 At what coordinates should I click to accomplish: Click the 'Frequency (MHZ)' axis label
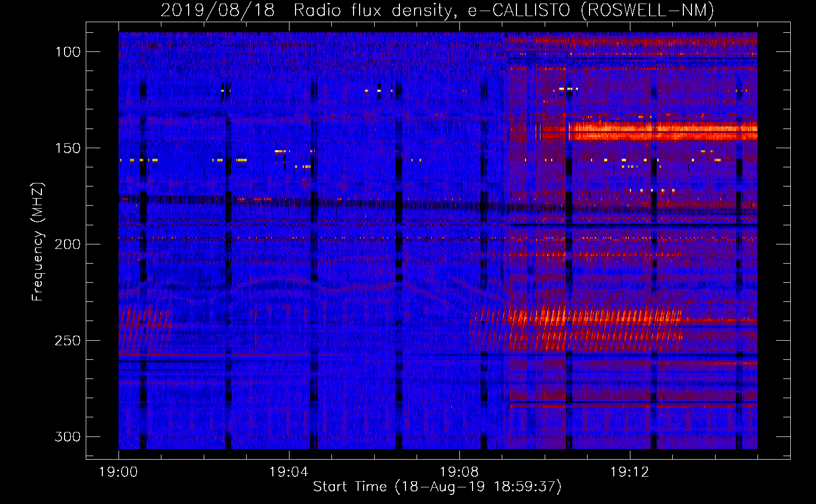point(38,241)
